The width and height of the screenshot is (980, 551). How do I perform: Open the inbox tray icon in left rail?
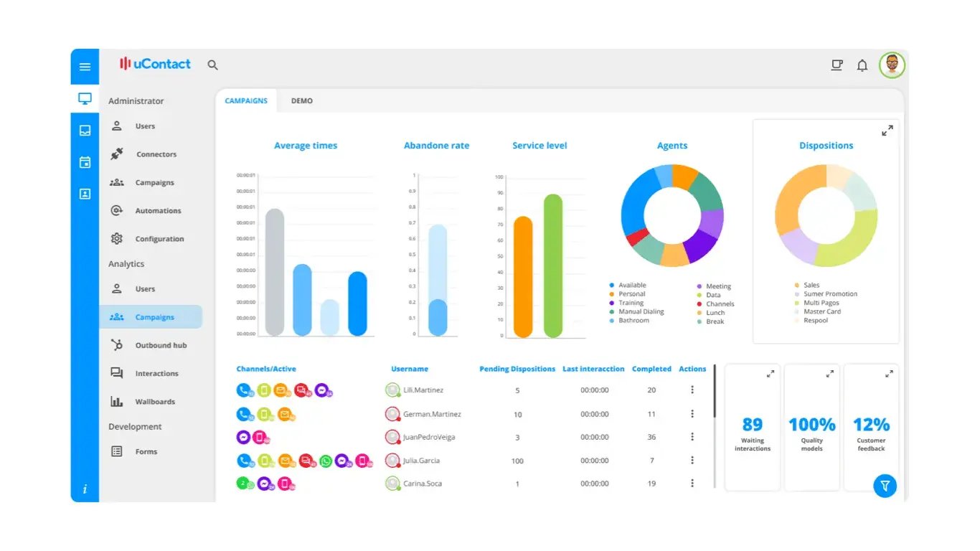coord(85,131)
